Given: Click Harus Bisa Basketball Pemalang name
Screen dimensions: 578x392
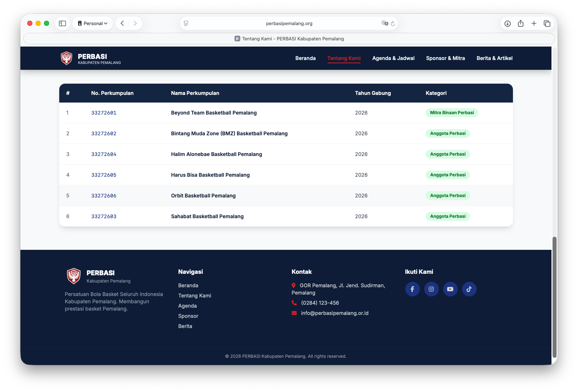Looking at the screenshot, I should pos(210,175).
